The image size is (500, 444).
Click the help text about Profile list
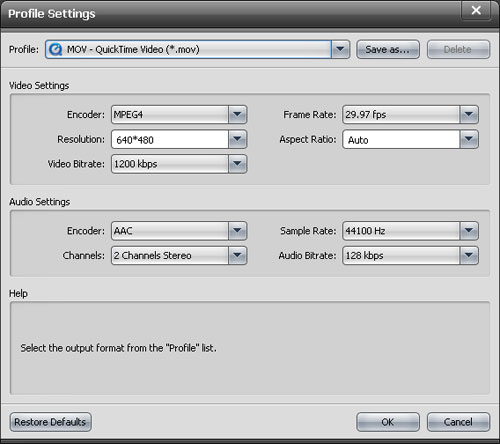click(x=118, y=348)
